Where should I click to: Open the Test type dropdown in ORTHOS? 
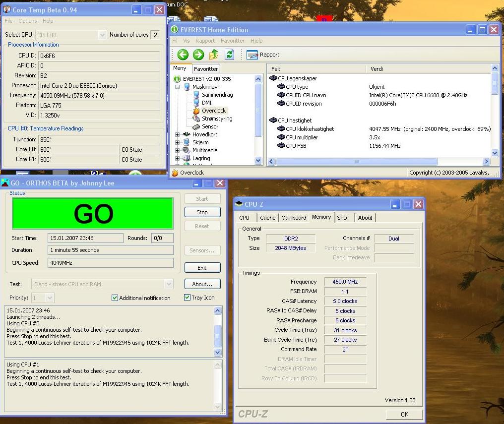click(169, 284)
